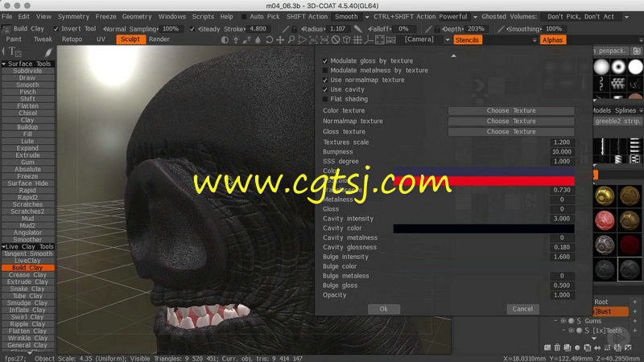The width and height of the screenshot is (644, 362).
Task: Select the Snake Clay tool
Action: 27,289
